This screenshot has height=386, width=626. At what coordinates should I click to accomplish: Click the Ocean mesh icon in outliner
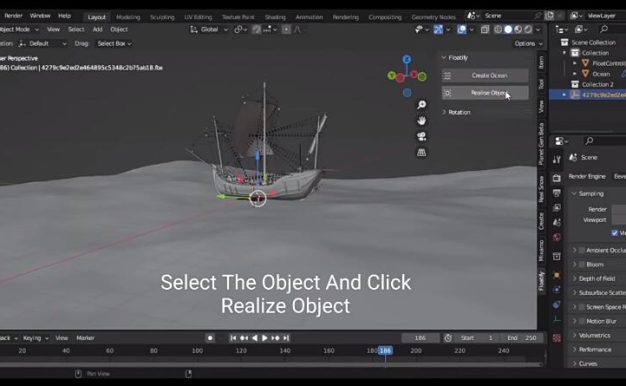[585, 74]
